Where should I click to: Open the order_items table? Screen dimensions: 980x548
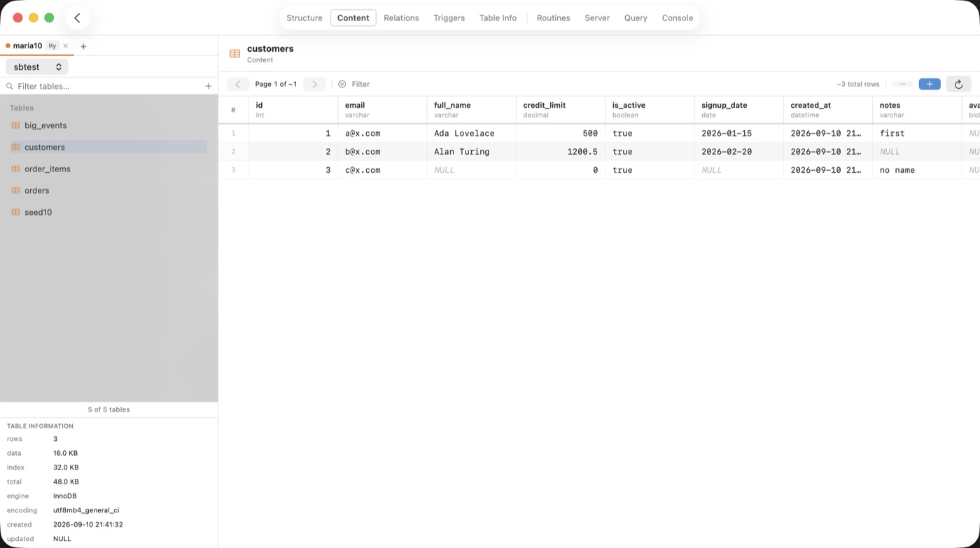[108, 169]
